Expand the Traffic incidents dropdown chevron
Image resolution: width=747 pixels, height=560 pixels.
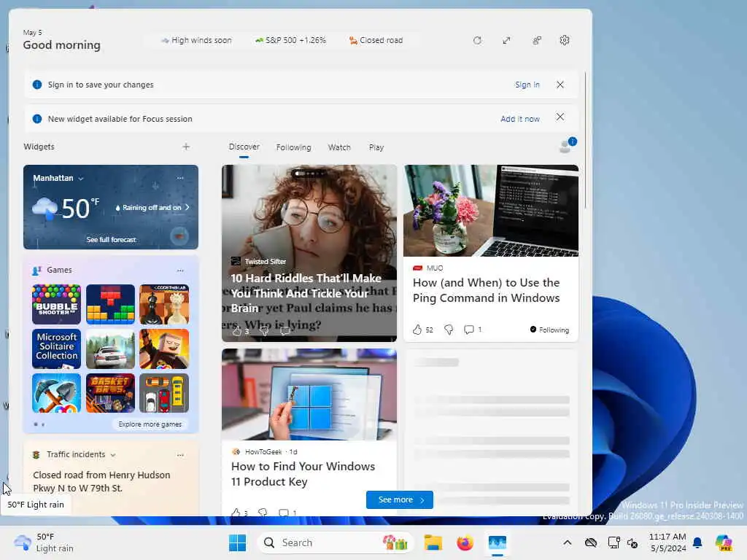coord(113,455)
